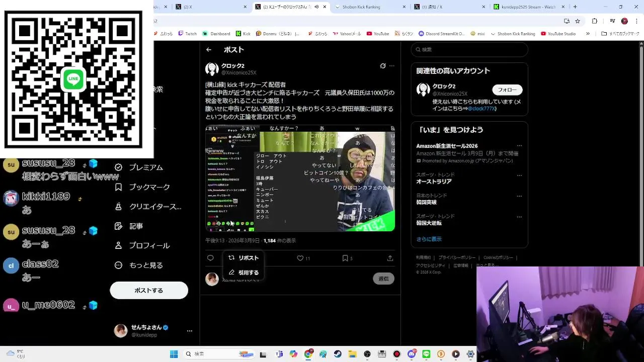
Task: Open Copilot from the taskbar
Action: coord(293,354)
